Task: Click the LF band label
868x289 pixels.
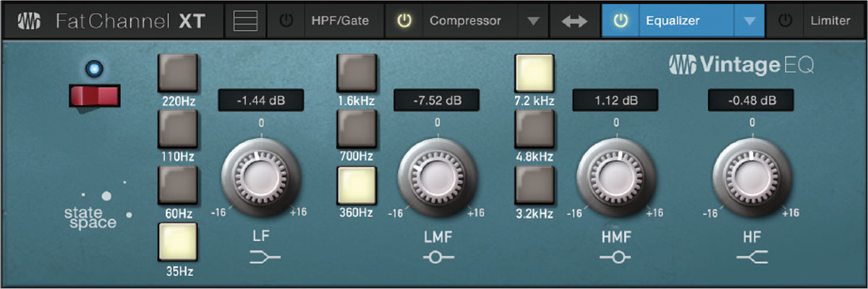Action: tap(262, 236)
